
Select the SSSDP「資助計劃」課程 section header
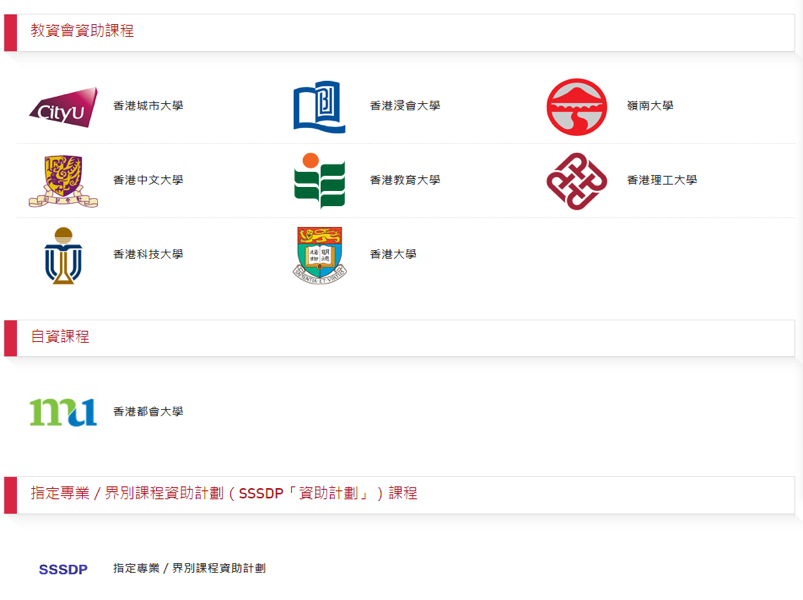[399, 495]
